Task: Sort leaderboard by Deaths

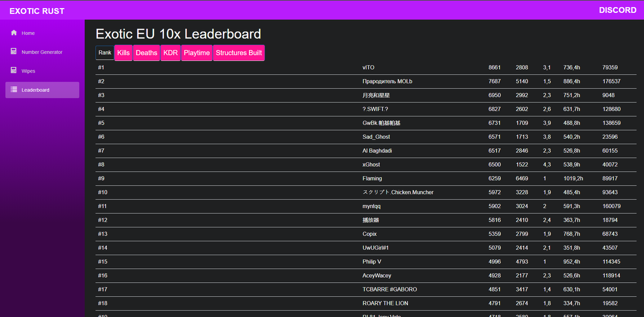Action: (x=147, y=53)
